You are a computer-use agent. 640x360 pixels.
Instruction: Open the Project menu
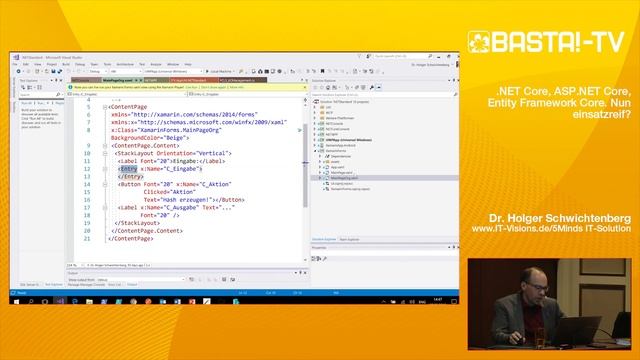tap(51, 64)
